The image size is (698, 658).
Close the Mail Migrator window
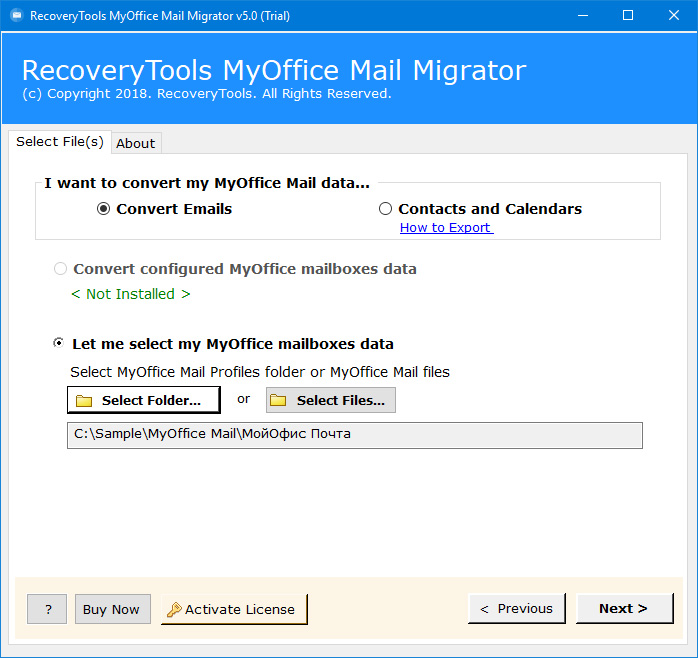pyautogui.click(x=674, y=16)
